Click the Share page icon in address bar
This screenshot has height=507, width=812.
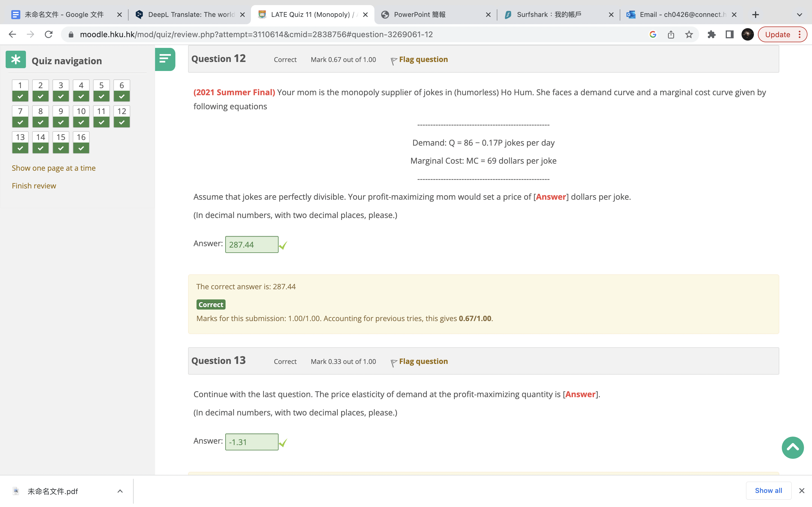pyautogui.click(x=671, y=35)
